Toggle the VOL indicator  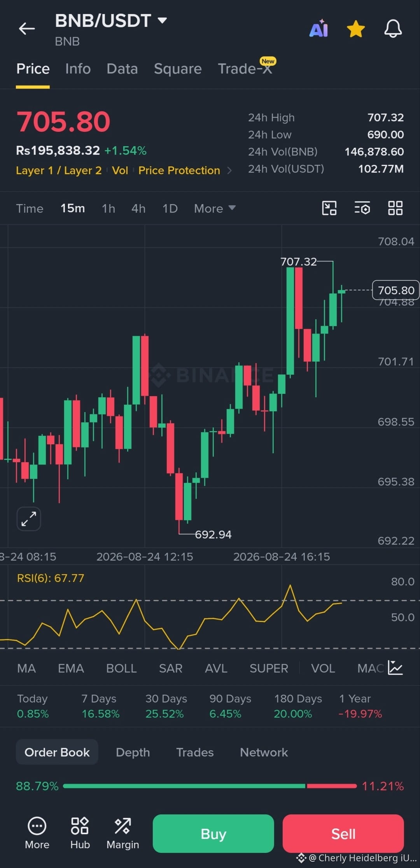323,668
